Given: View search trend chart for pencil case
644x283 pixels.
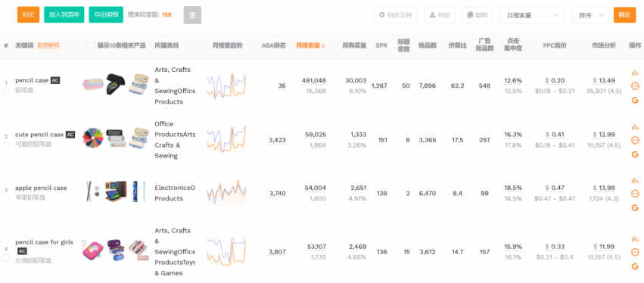Looking at the screenshot, I should [x=226, y=86].
